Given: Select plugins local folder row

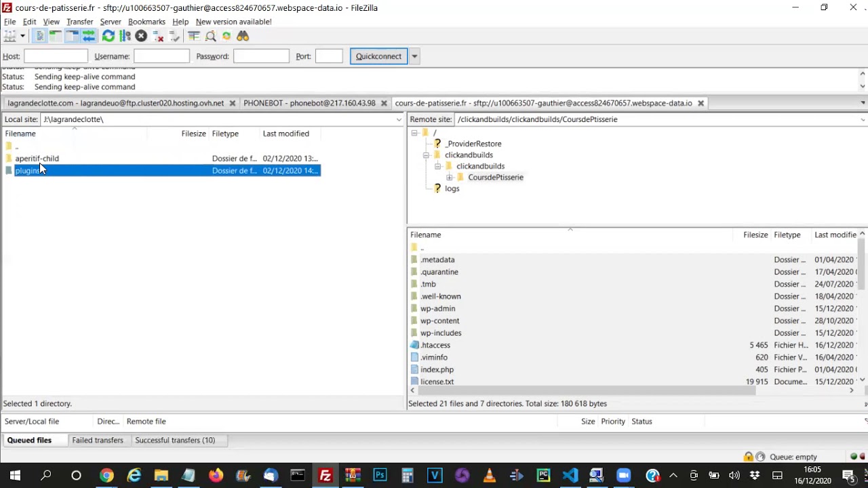Looking at the screenshot, I should click(161, 171).
